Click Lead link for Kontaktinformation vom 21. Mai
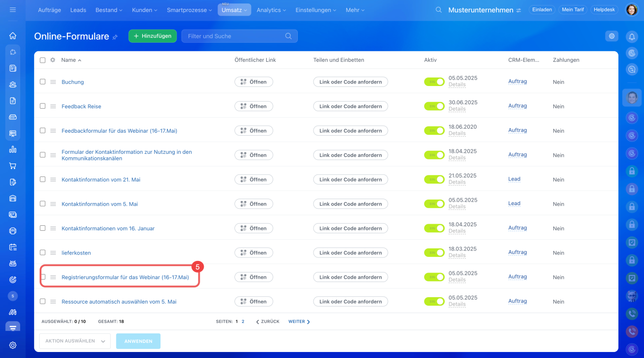 click(514, 179)
